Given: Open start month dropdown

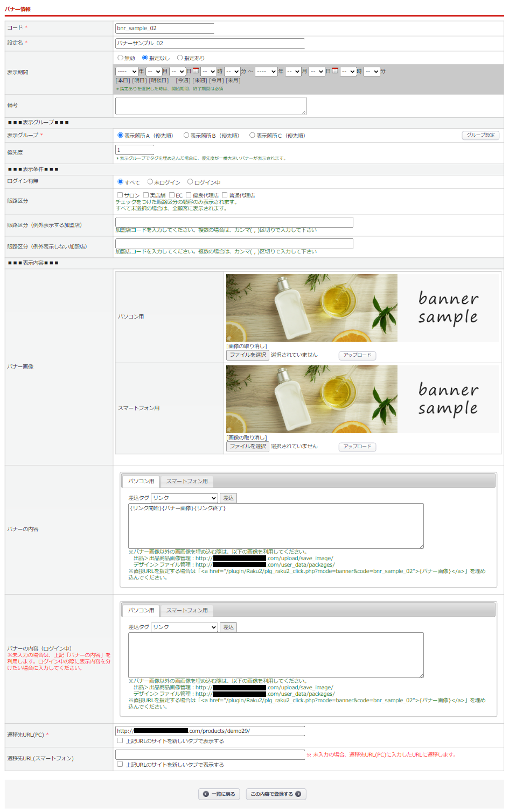Looking at the screenshot, I should pos(154,71).
